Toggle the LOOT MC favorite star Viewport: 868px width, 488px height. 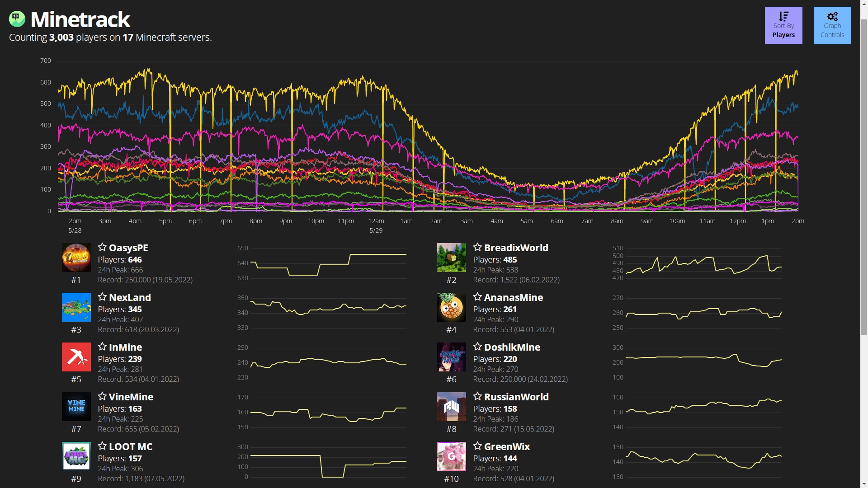point(102,446)
